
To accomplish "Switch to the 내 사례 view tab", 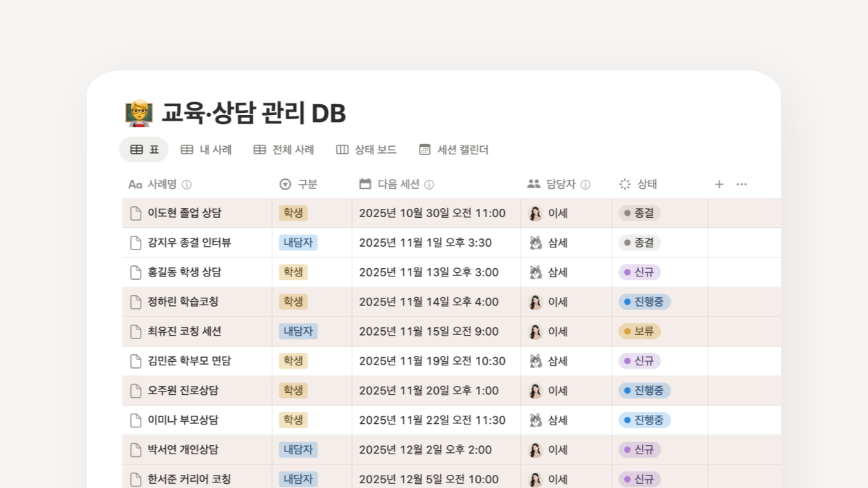I will pos(206,150).
